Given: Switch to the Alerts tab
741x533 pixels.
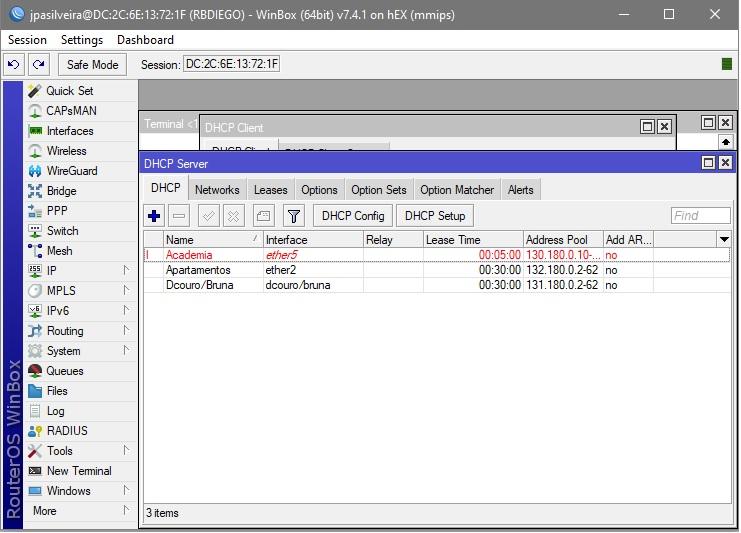Looking at the screenshot, I should (x=520, y=190).
